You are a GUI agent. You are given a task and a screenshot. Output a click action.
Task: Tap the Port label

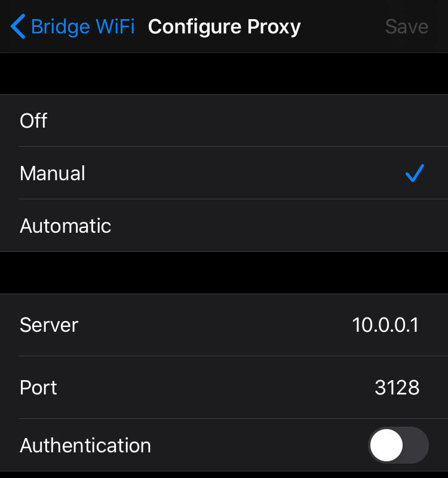38,388
